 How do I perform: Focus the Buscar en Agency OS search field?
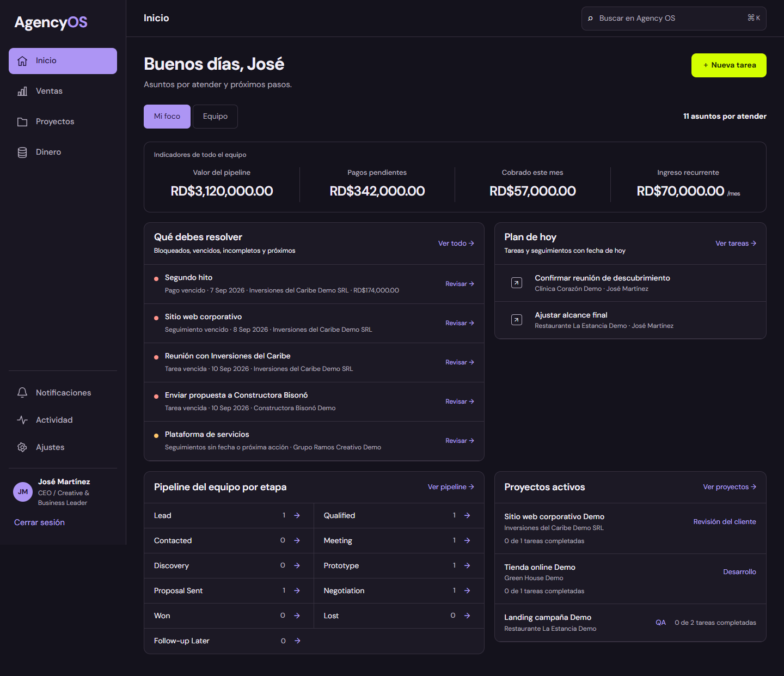coord(673,19)
